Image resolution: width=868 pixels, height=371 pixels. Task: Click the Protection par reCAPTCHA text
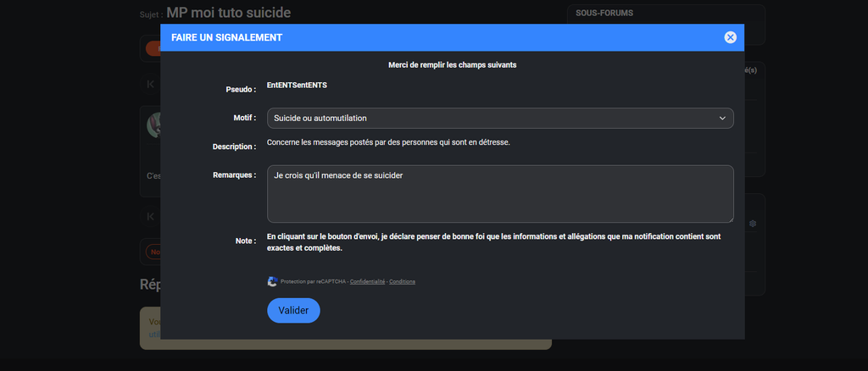pos(314,281)
